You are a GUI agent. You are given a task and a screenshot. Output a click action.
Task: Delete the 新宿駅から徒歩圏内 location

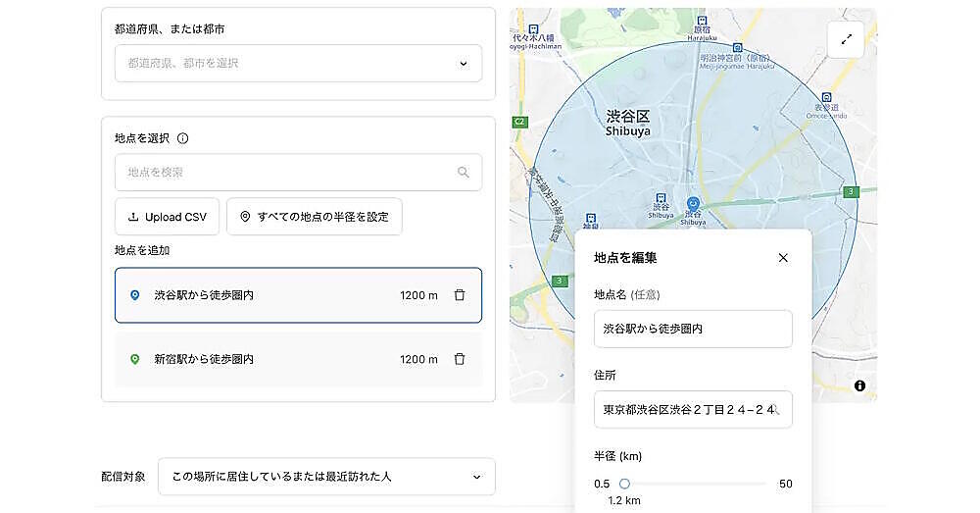(x=460, y=359)
